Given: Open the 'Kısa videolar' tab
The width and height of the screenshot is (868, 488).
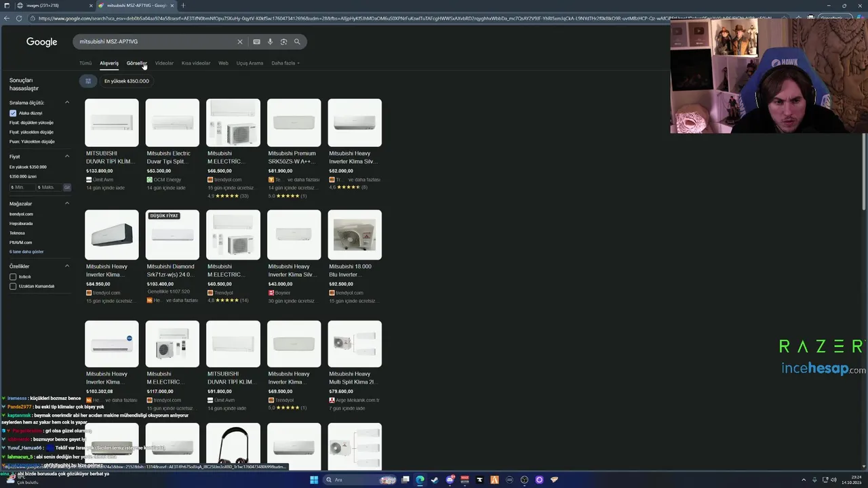Looking at the screenshot, I should [196, 63].
